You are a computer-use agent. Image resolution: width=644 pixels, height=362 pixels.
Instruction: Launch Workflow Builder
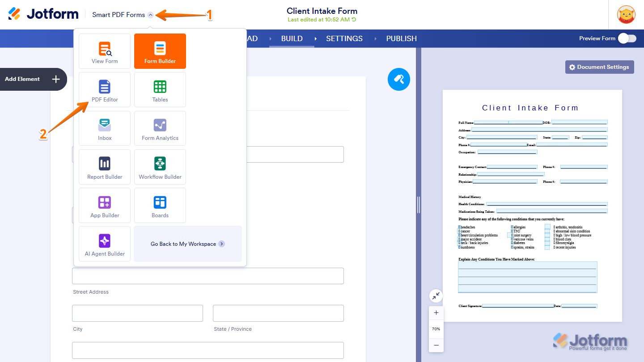point(160,167)
